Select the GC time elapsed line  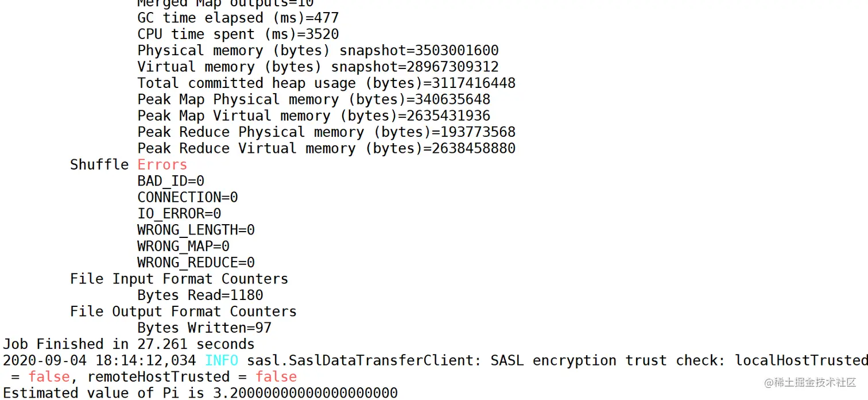(x=238, y=18)
